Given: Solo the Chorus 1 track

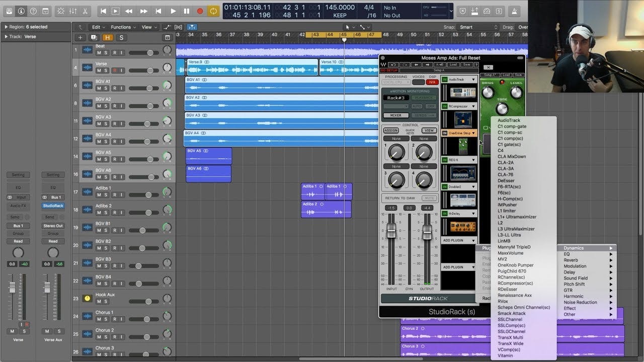Looking at the screenshot, I should click(106, 319).
